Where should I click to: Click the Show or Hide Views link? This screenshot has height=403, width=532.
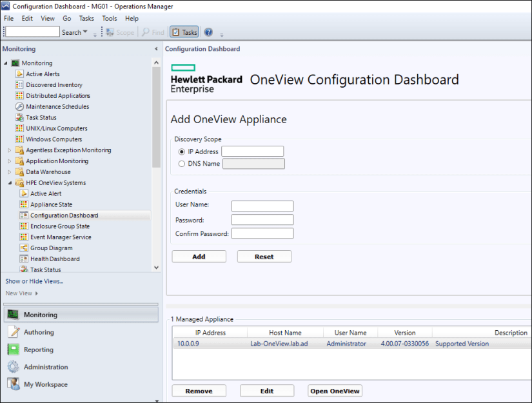click(x=34, y=281)
